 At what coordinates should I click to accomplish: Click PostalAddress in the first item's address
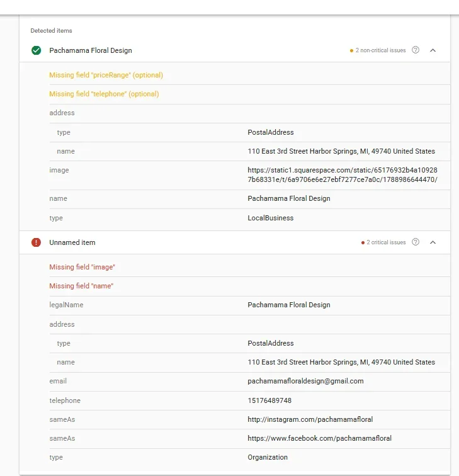pyautogui.click(x=271, y=132)
